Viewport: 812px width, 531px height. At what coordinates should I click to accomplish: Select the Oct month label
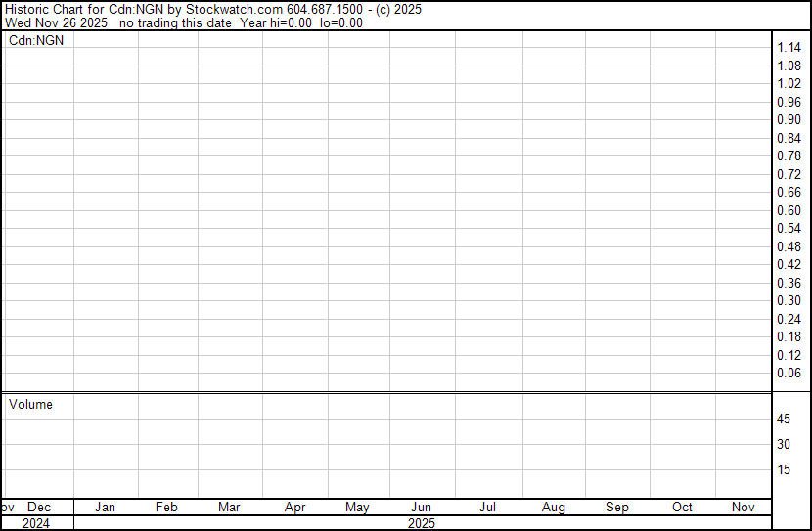(x=682, y=507)
